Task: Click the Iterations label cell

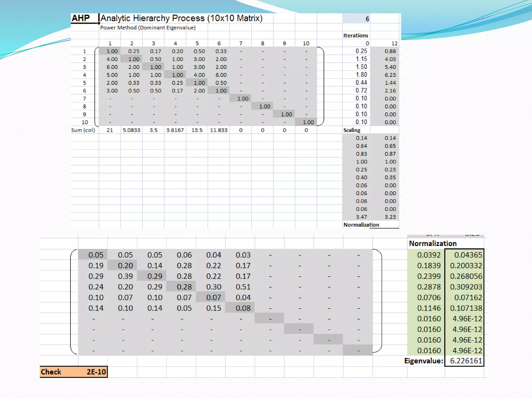Action: click(x=355, y=36)
